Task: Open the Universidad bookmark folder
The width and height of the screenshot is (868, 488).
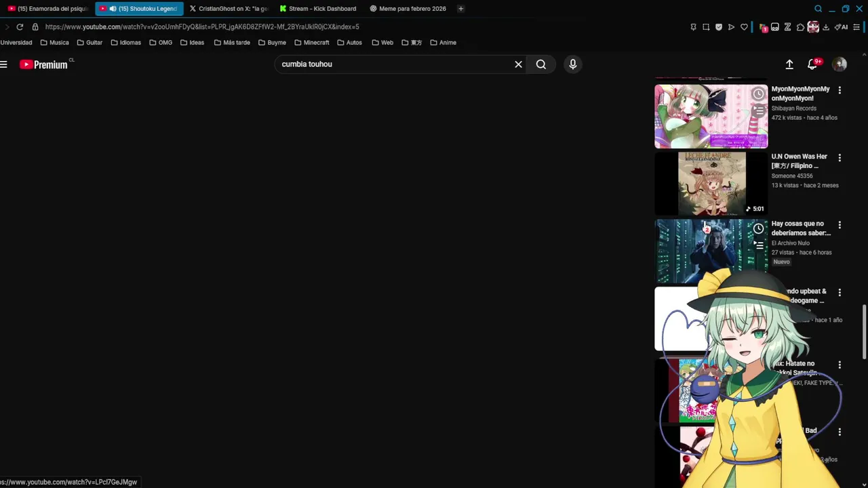Action: click(16, 43)
